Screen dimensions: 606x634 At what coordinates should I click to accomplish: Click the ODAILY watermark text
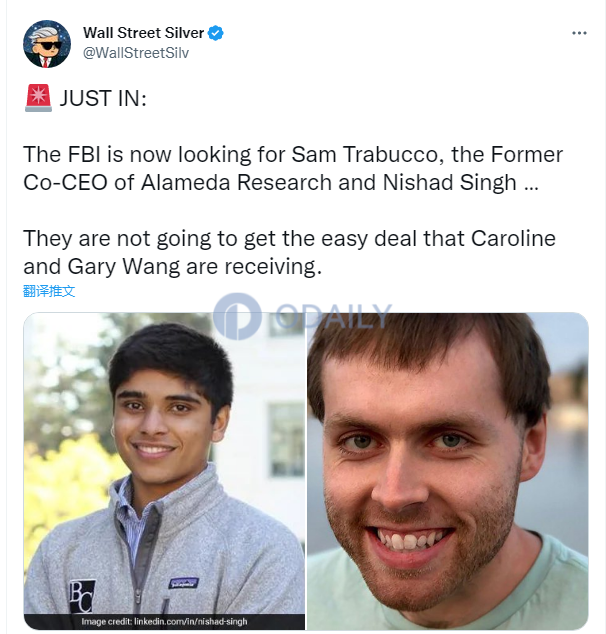point(334,315)
